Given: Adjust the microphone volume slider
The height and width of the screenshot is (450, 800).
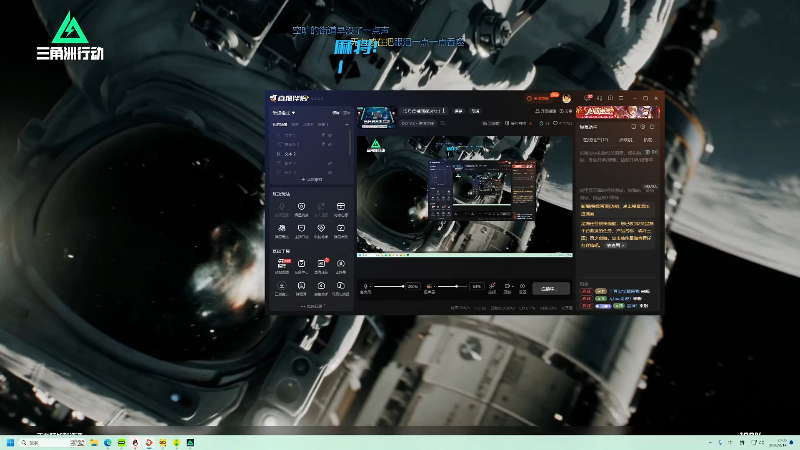Looking at the screenshot, I should [x=389, y=286].
